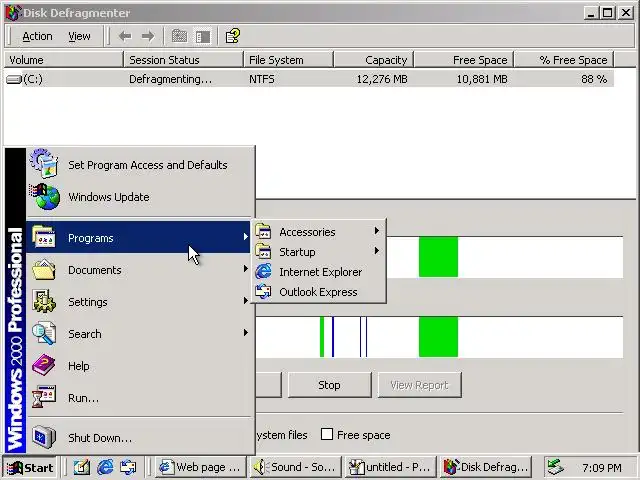Click the system tray network icon
This screenshot has width=640, height=480.
tap(556, 467)
